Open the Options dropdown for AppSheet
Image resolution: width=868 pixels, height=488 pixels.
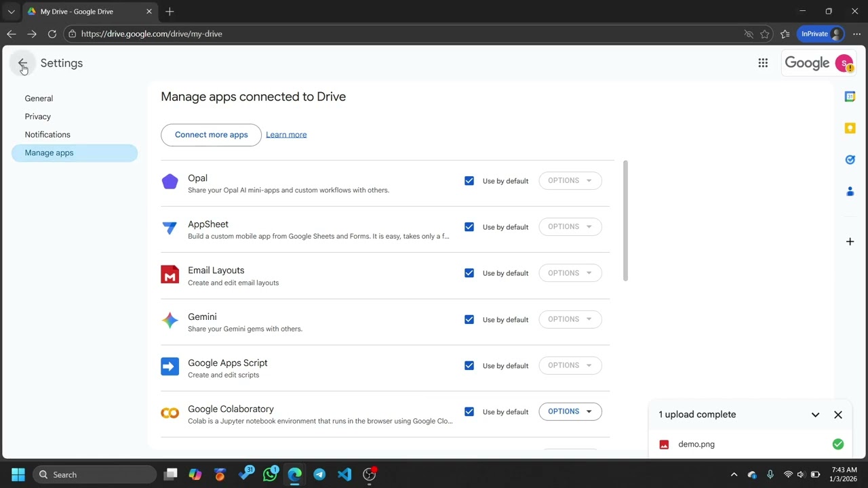point(570,227)
